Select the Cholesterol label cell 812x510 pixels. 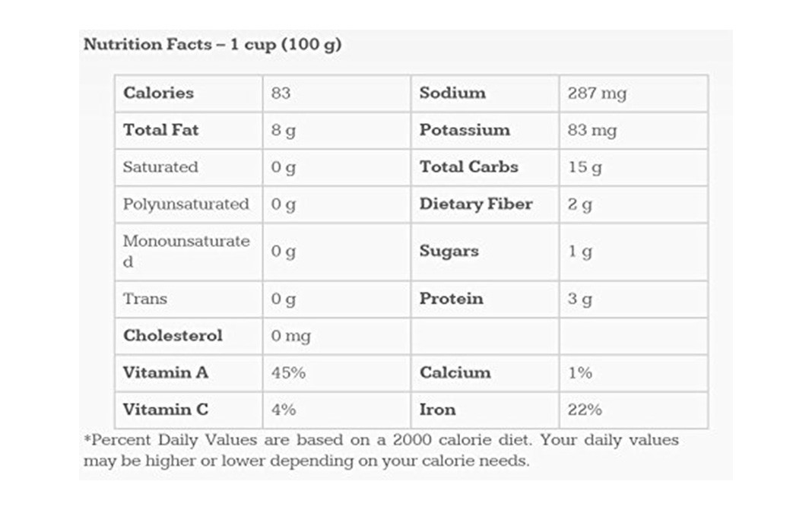point(173,336)
